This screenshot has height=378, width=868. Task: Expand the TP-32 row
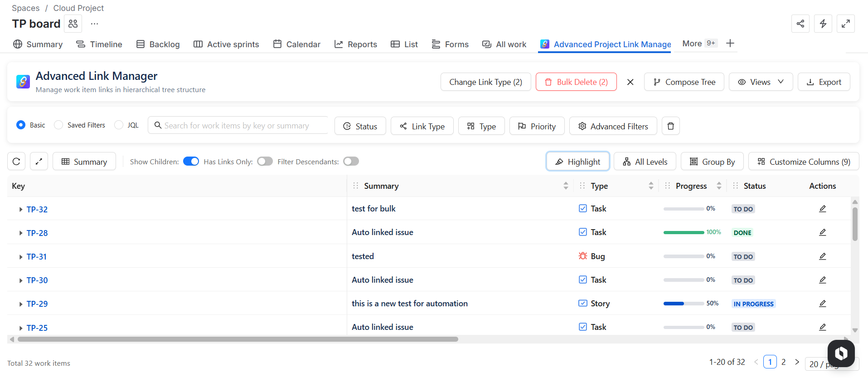(21, 210)
